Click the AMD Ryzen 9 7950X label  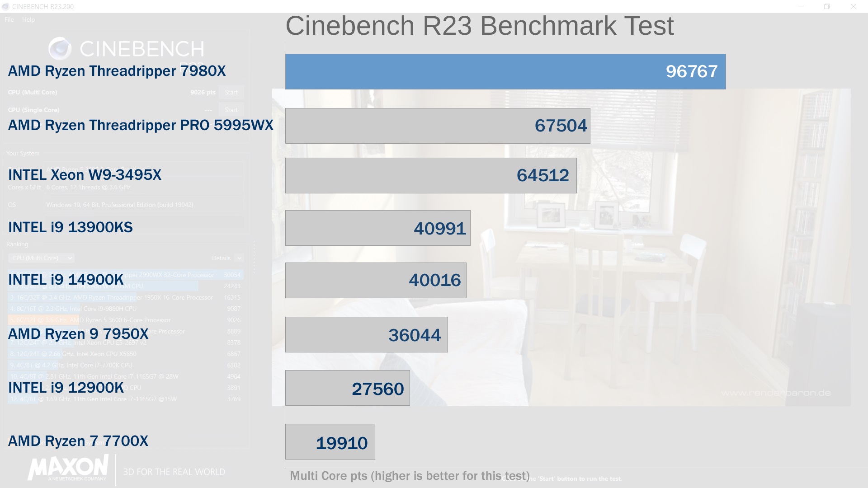[78, 334]
